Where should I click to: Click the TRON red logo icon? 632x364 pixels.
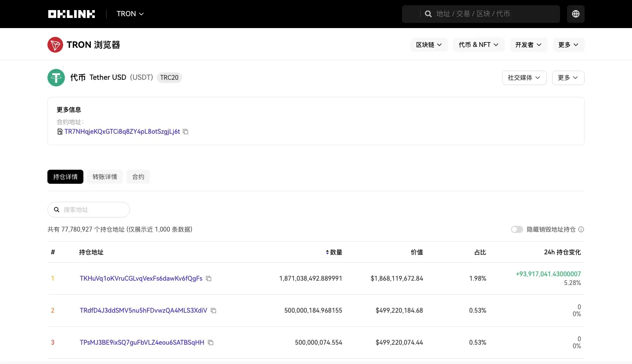[55, 45]
